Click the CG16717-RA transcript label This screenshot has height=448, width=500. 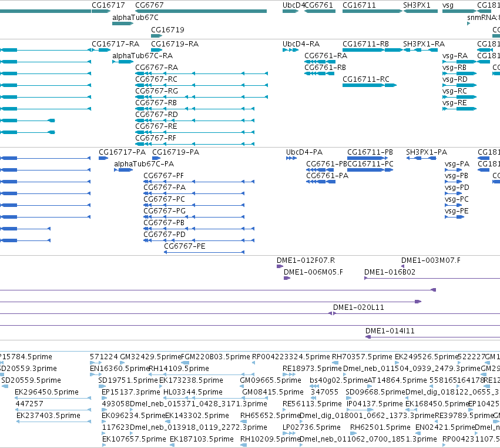coord(115,44)
